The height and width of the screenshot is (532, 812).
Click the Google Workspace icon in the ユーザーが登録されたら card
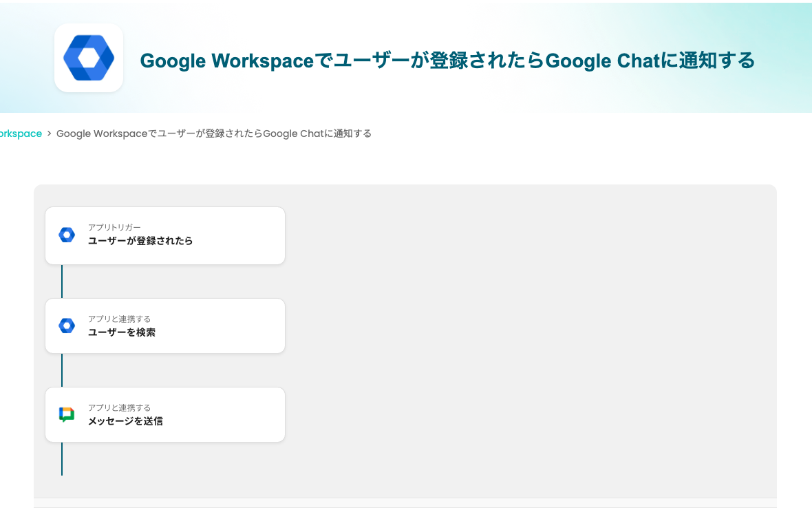[x=67, y=235]
